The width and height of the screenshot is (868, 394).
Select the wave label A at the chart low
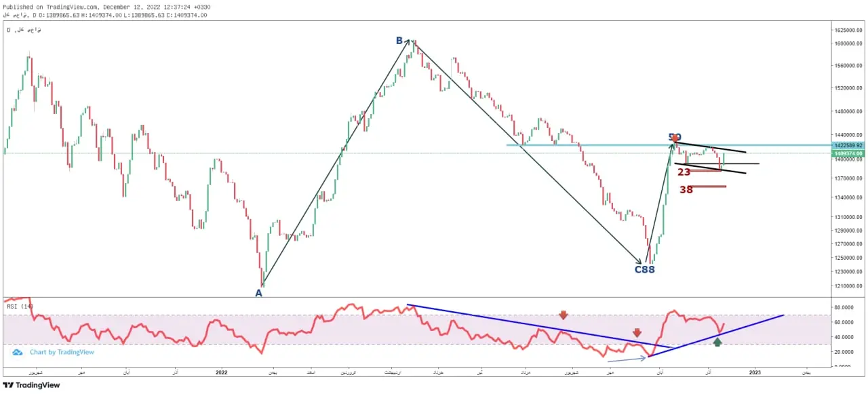(x=258, y=293)
